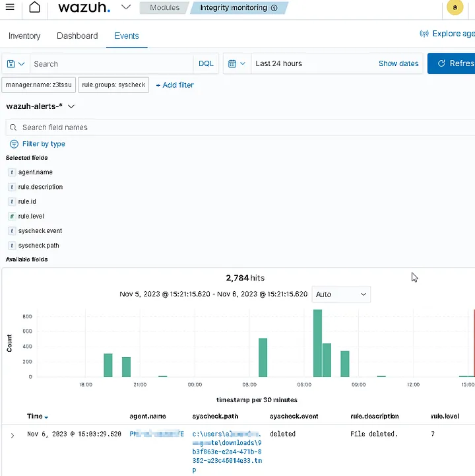Toggle the DQL query language switch
The width and height of the screenshot is (475, 476).
pyautogui.click(x=206, y=63)
